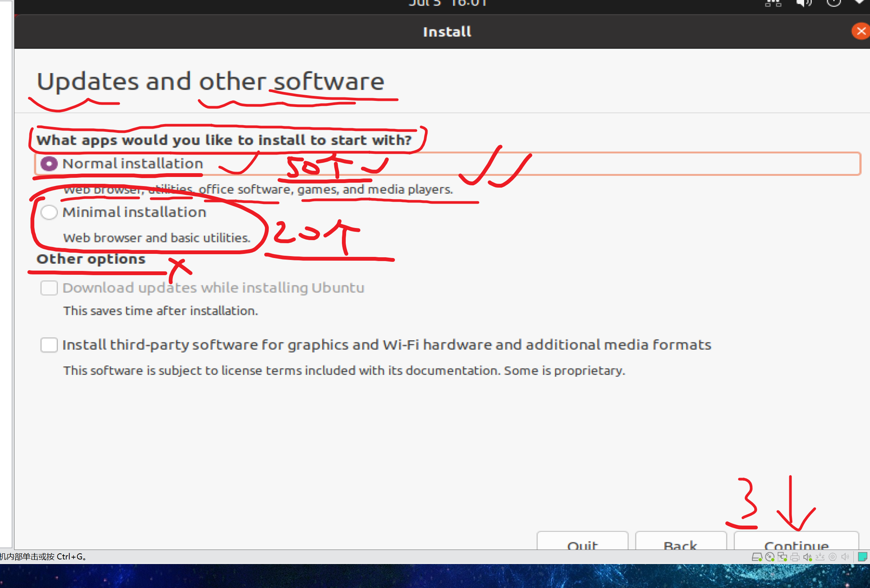Click the VMware hard disk device icon

coord(757,557)
